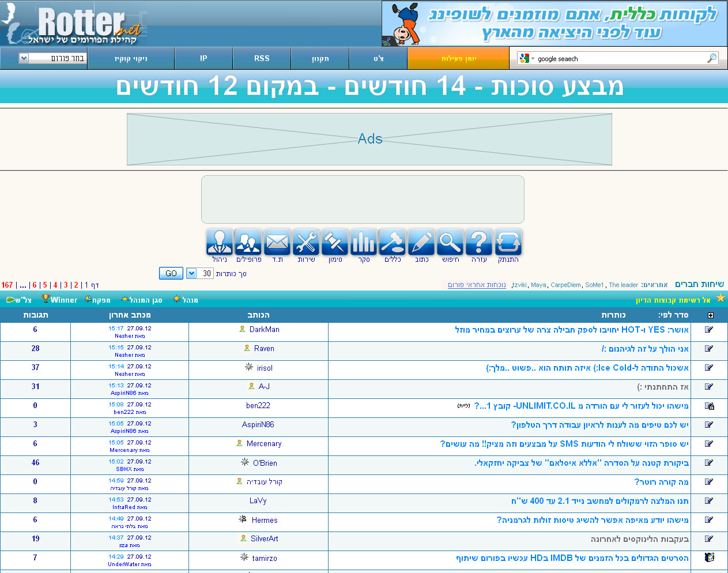Select the IP menu tab
Image resolution: width=728 pixels, height=573 pixels.
pyautogui.click(x=203, y=58)
